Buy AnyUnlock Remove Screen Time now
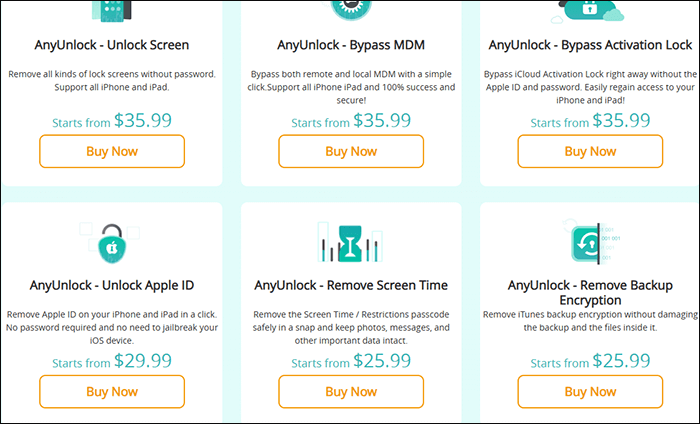Viewport: 700px width, 424px height. click(x=351, y=391)
